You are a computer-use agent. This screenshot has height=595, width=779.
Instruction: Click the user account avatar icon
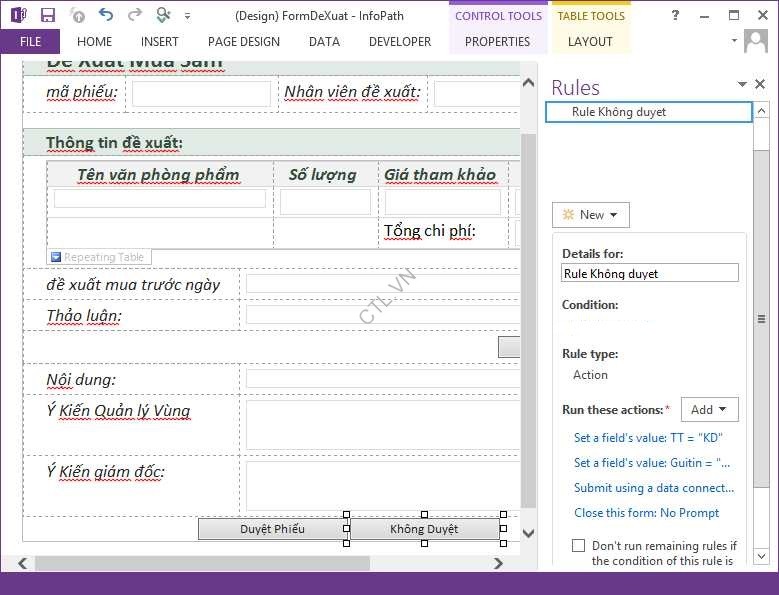[757, 41]
